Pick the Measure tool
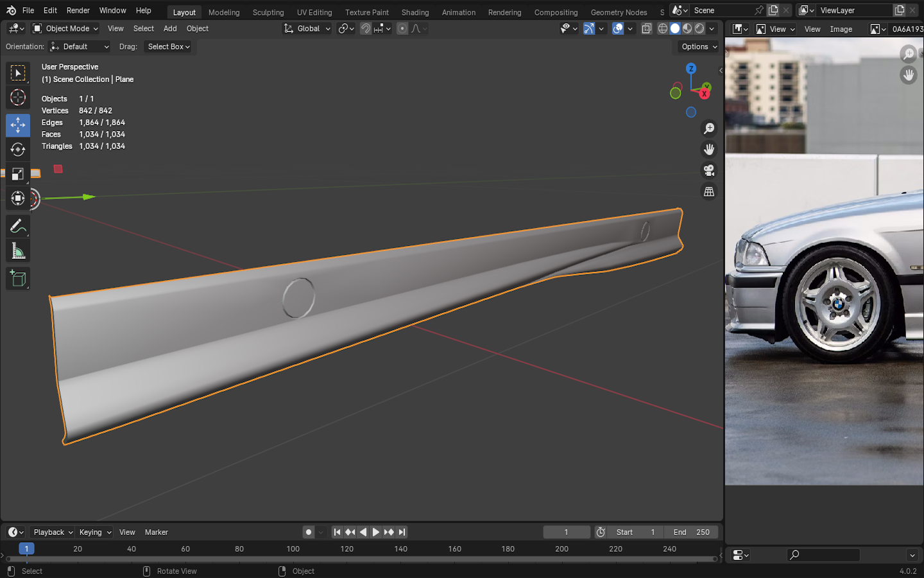Image resolution: width=924 pixels, height=578 pixels. click(18, 250)
